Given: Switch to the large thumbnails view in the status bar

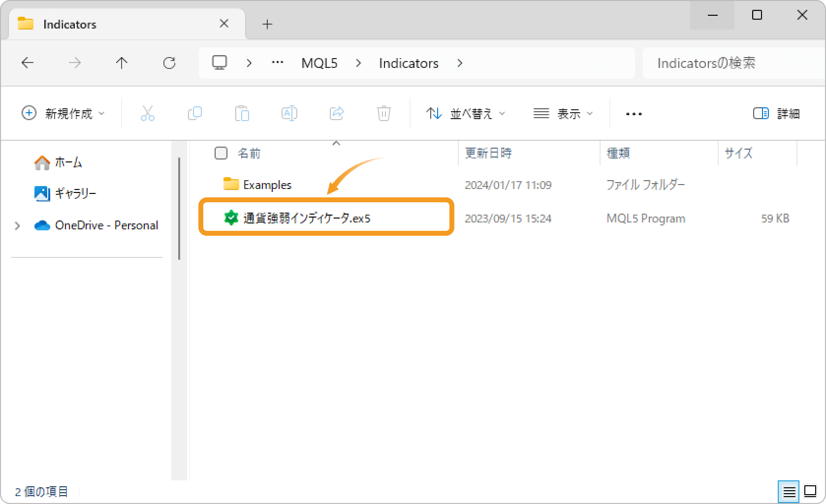Looking at the screenshot, I should tap(810, 491).
